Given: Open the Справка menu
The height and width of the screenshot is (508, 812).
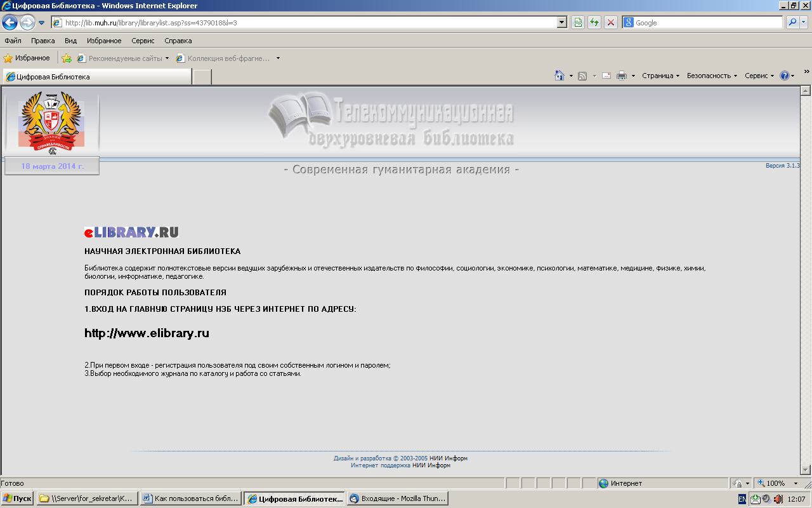Looking at the screenshot, I should pyautogui.click(x=178, y=41).
